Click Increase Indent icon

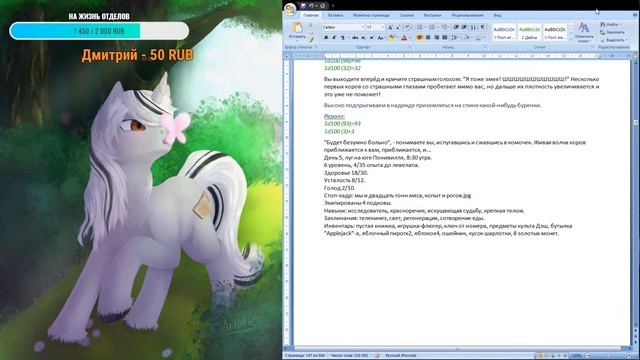[x=464, y=27]
